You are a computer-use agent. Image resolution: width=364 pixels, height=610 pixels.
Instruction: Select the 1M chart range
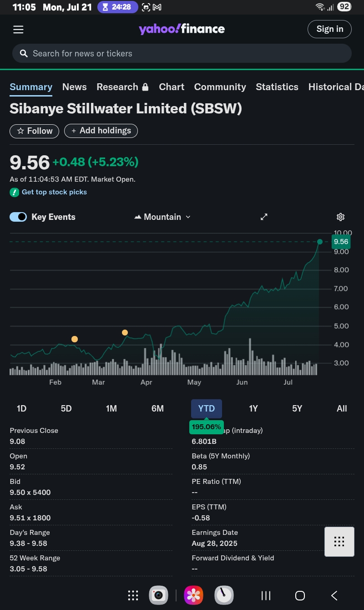[111, 409]
